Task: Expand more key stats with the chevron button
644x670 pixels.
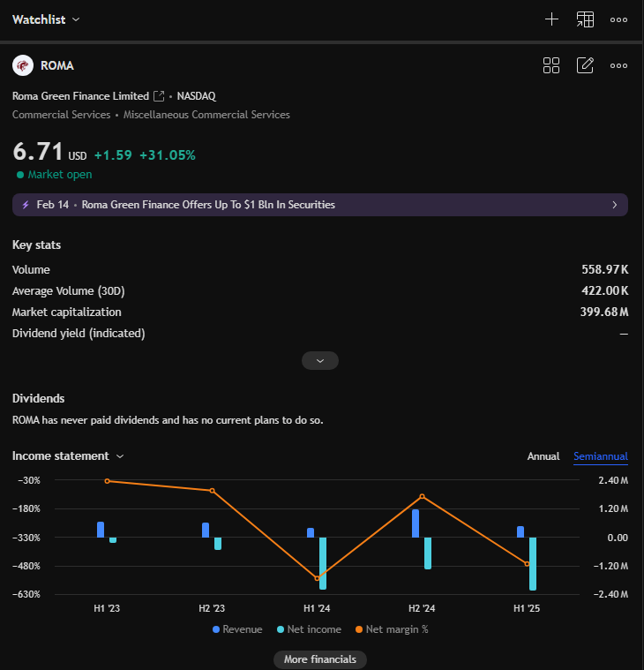Action: (320, 361)
